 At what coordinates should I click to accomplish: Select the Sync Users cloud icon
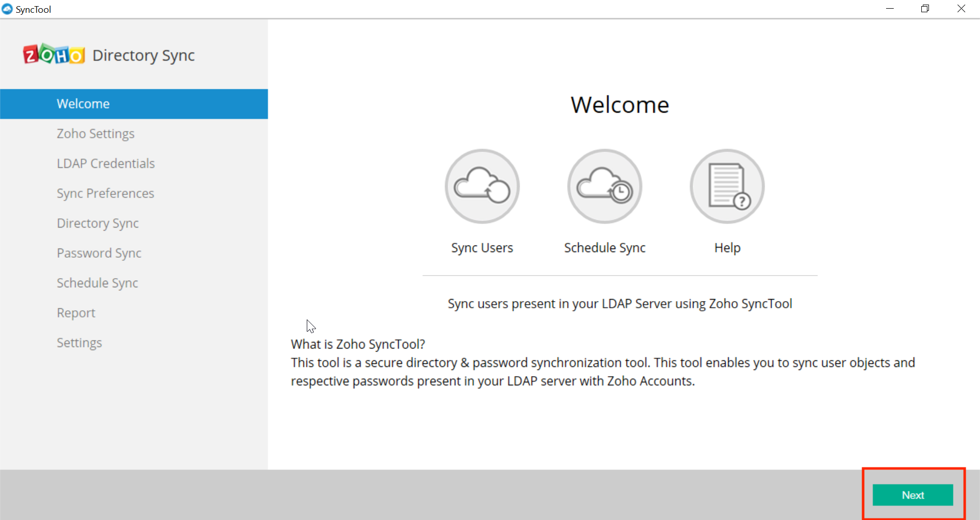[481, 186]
